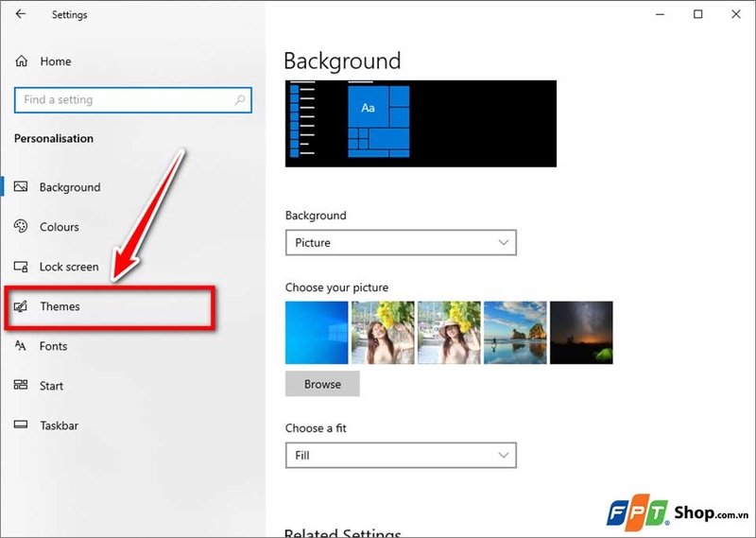Image resolution: width=756 pixels, height=538 pixels.
Task: Click the Fonts AA icon
Action: [x=20, y=345]
